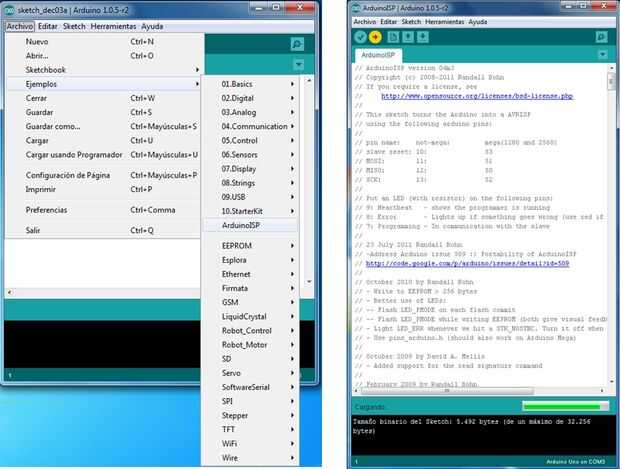Expand 10.StarterKit examples submenu

250,211
